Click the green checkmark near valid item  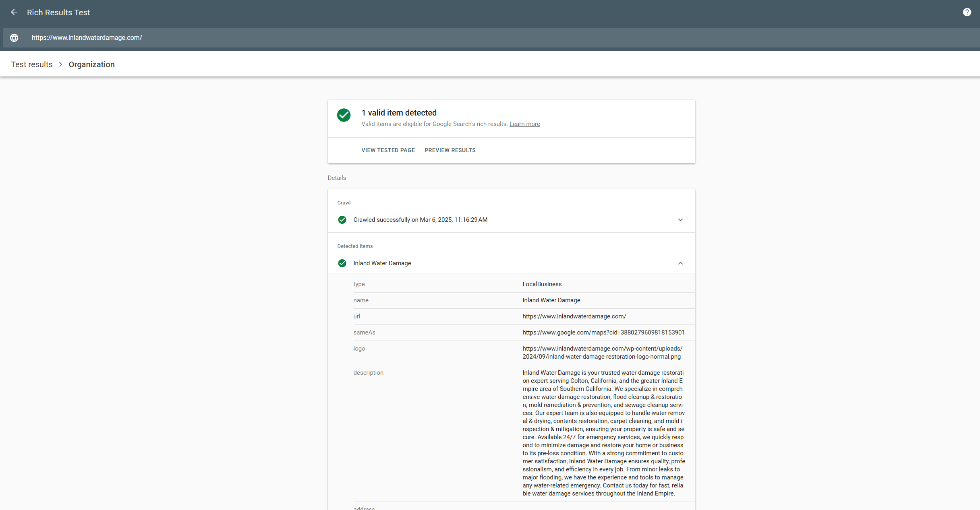pos(344,115)
